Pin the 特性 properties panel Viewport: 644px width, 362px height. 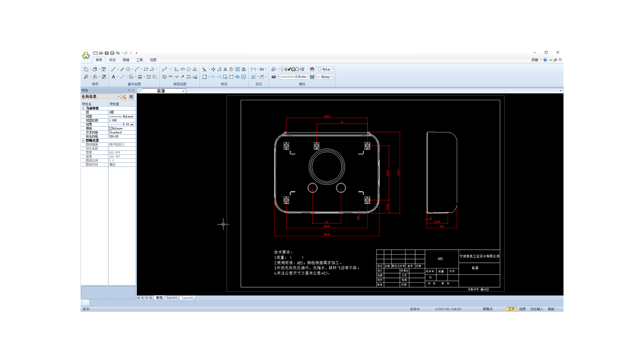coord(129,90)
